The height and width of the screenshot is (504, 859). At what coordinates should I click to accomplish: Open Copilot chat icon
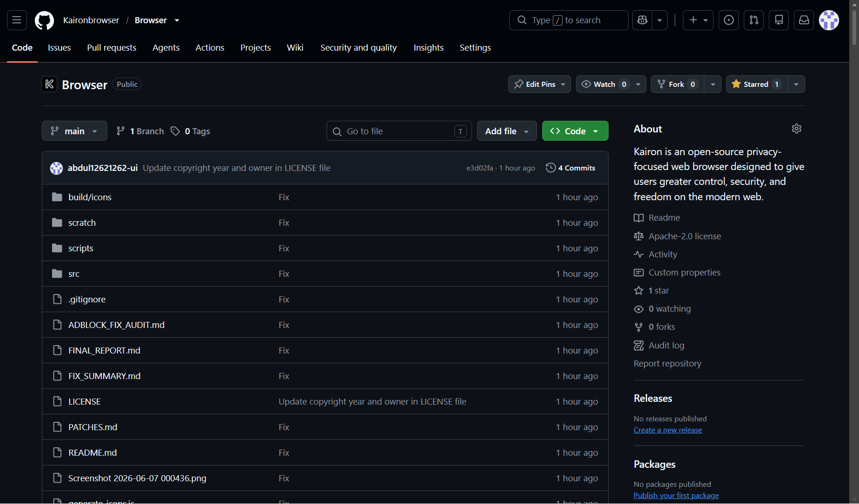pyautogui.click(x=643, y=20)
